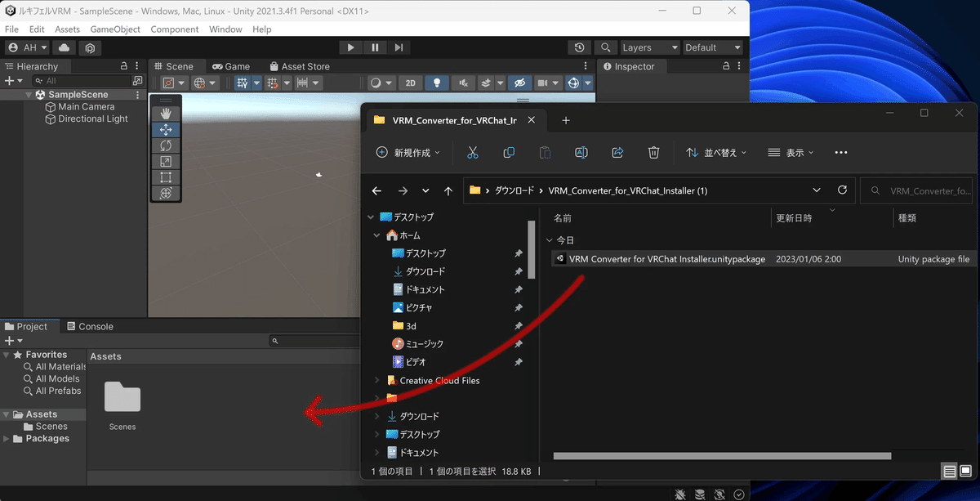
Task: Click Explorer share icon
Action: tap(617, 153)
